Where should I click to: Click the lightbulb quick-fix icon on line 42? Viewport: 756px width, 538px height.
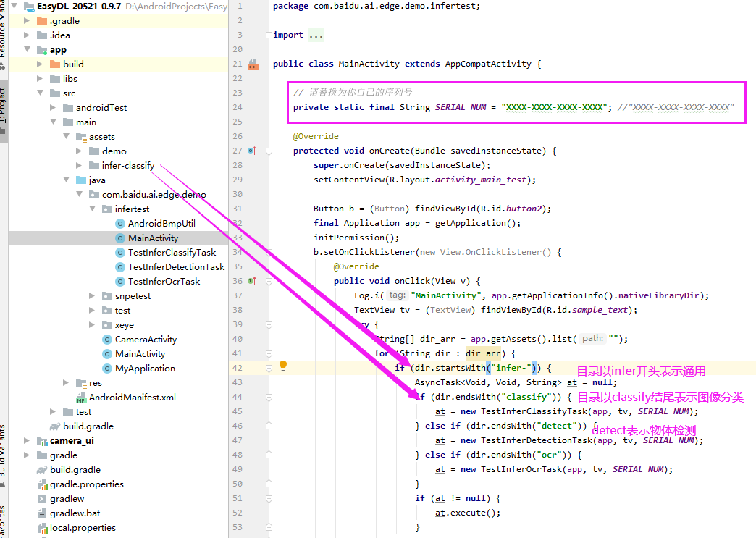[x=283, y=366]
